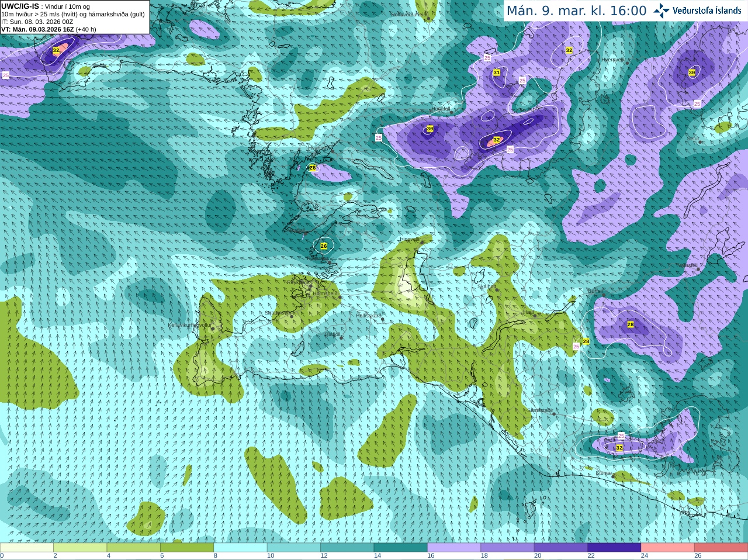Click the Skálholt station label
The width and height of the screenshot is (748, 560).
point(487,286)
